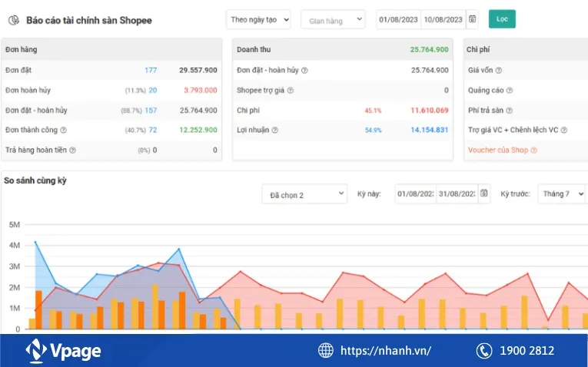Click the help icon beside Lợi nhuận
Screen dimensions: 588x367
coord(275,131)
